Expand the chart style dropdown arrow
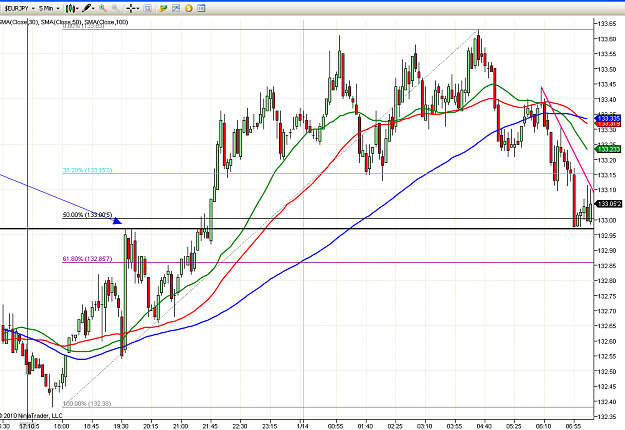This screenshot has width=625, height=430. coord(77,8)
